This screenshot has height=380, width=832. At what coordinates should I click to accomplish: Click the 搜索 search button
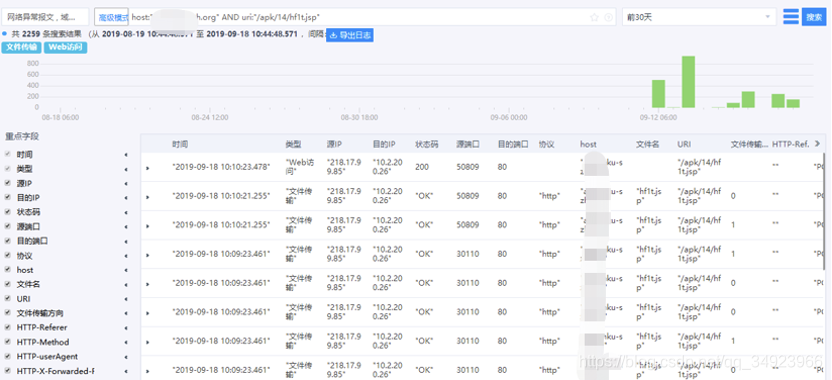[x=814, y=17]
